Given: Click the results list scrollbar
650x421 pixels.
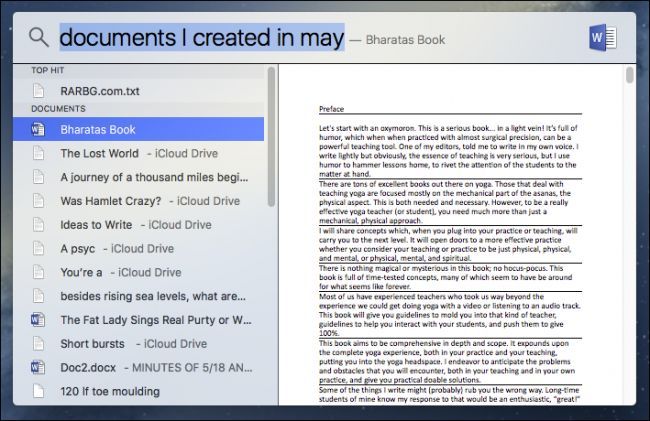Looking at the screenshot, I should (271, 137).
